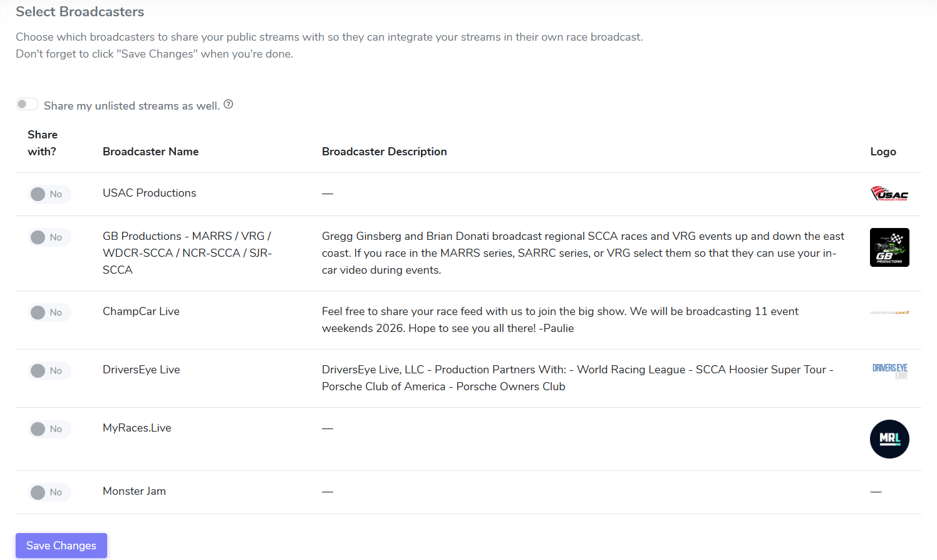Select the DriversEye Live broadcaster name
This screenshot has width=937, height=560.
[x=141, y=370]
